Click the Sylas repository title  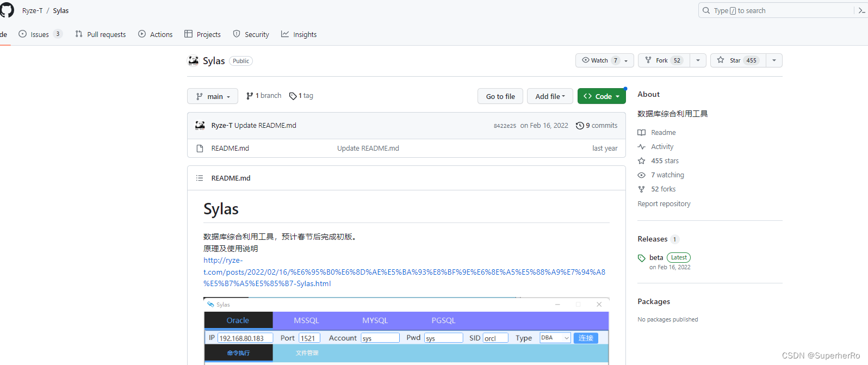[x=214, y=61]
